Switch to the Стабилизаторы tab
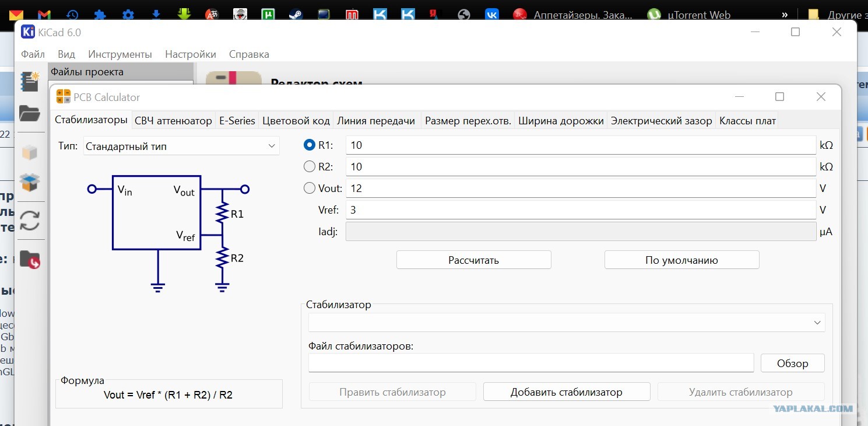Viewport: 868px width, 426px height. pos(91,120)
